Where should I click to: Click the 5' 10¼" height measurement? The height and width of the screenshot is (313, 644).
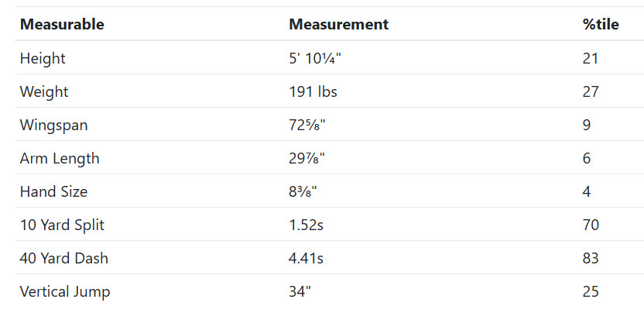[317, 58]
